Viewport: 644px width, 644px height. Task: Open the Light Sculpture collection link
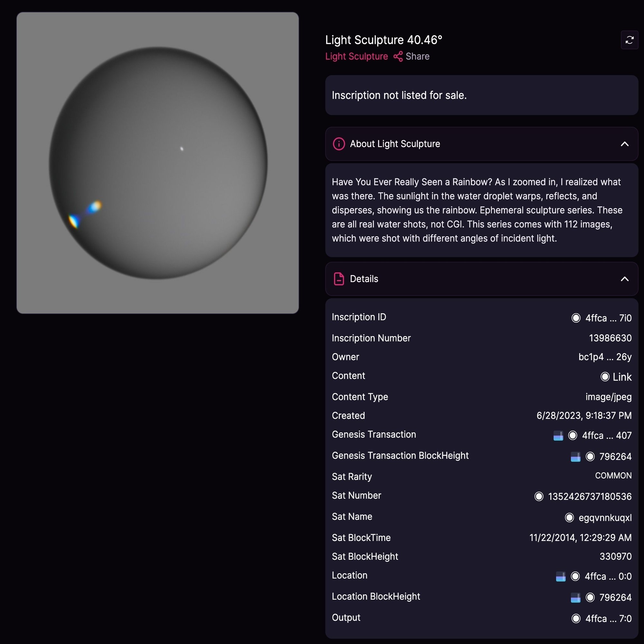356,56
